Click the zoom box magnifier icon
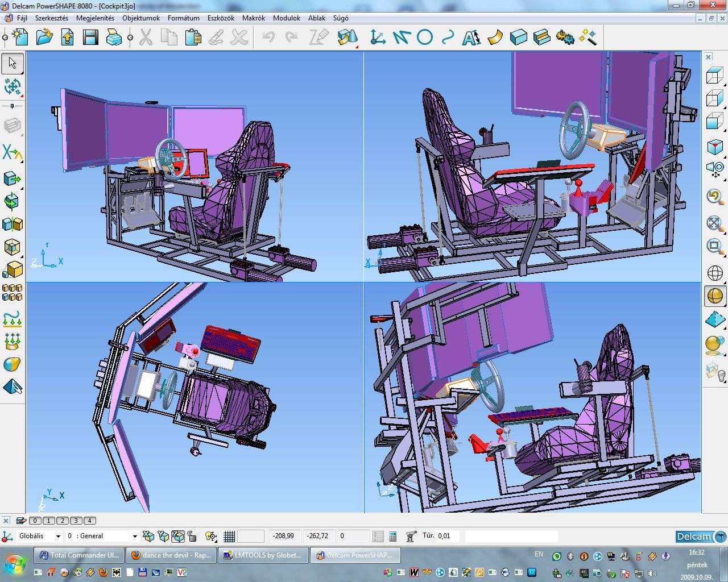 715,247
